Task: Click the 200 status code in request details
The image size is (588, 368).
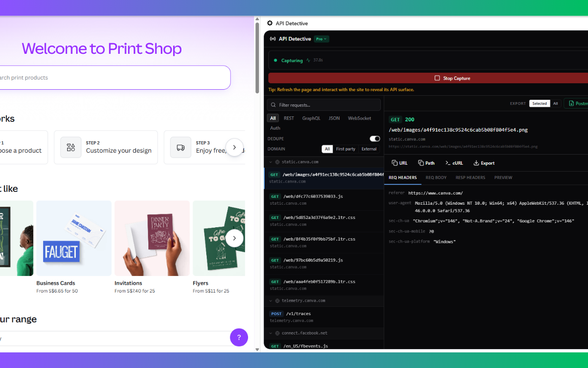Action: coord(410,120)
